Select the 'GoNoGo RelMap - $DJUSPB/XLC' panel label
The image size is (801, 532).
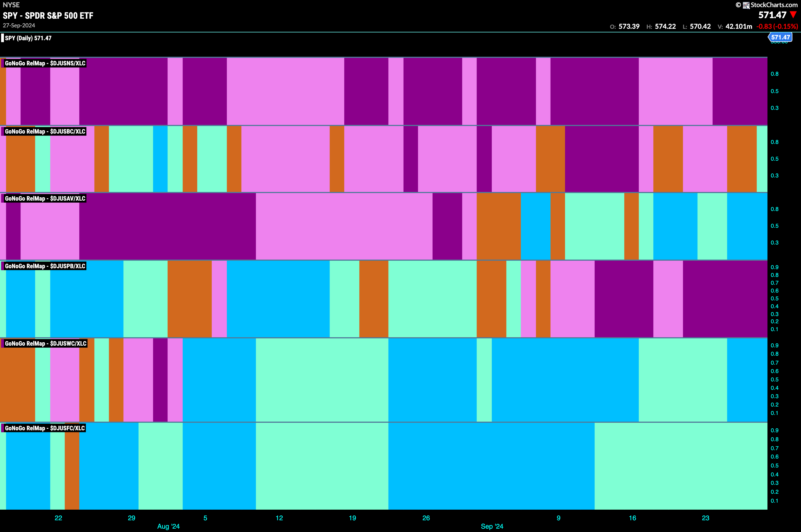tap(45, 266)
